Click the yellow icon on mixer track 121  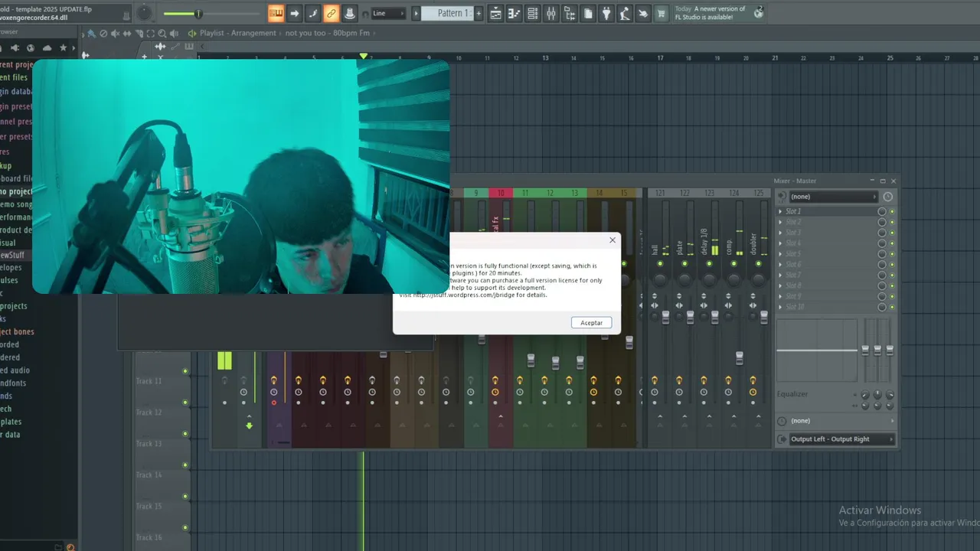coord(655,380)
